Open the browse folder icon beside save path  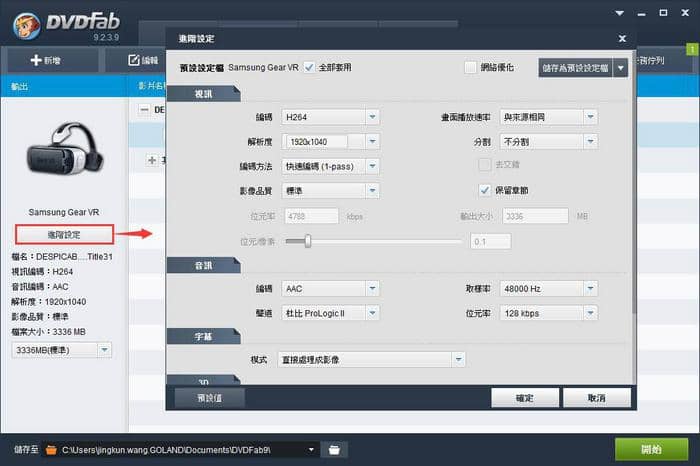334,450
